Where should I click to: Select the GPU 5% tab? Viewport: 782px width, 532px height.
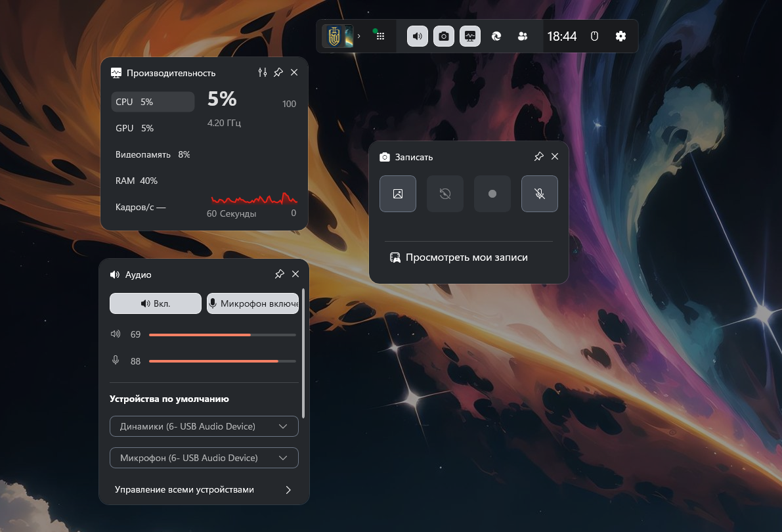coord(152,128)
